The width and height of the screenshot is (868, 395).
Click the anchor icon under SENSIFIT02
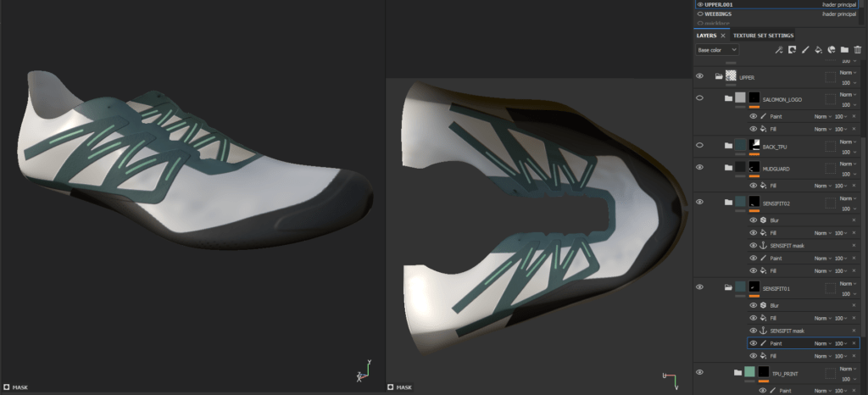coord(763,246)
